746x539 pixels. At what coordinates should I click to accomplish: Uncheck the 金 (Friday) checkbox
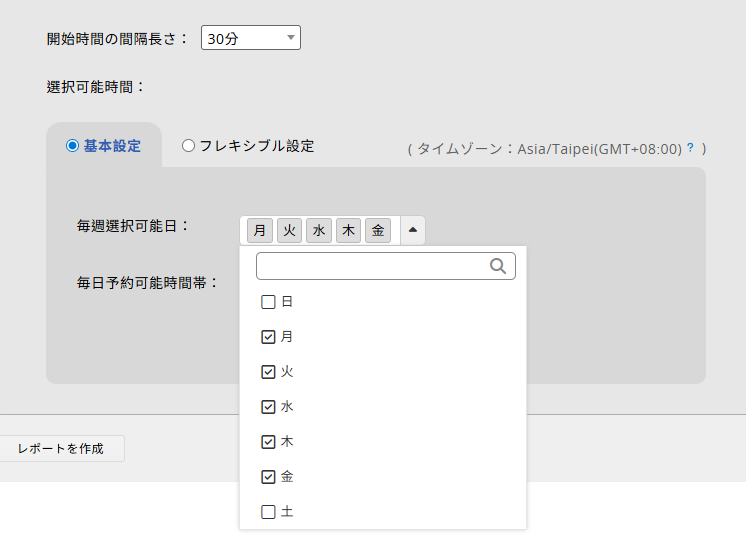click(x=268, y=477)
